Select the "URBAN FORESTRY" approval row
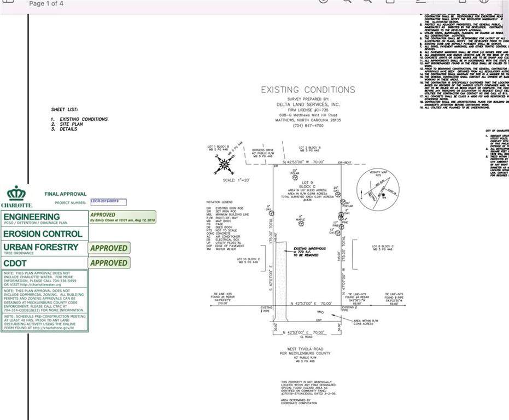 click(44, 248)
